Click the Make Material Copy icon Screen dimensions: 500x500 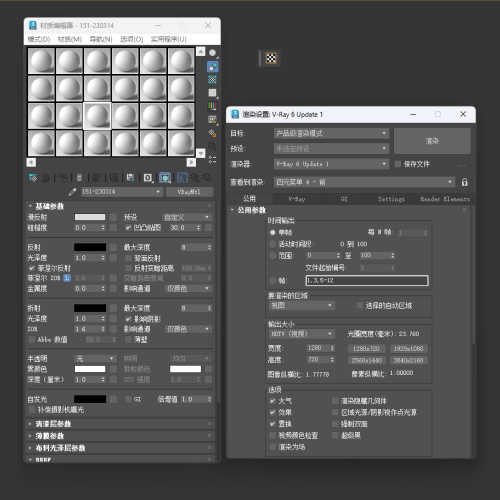click(x=96, y=178)
